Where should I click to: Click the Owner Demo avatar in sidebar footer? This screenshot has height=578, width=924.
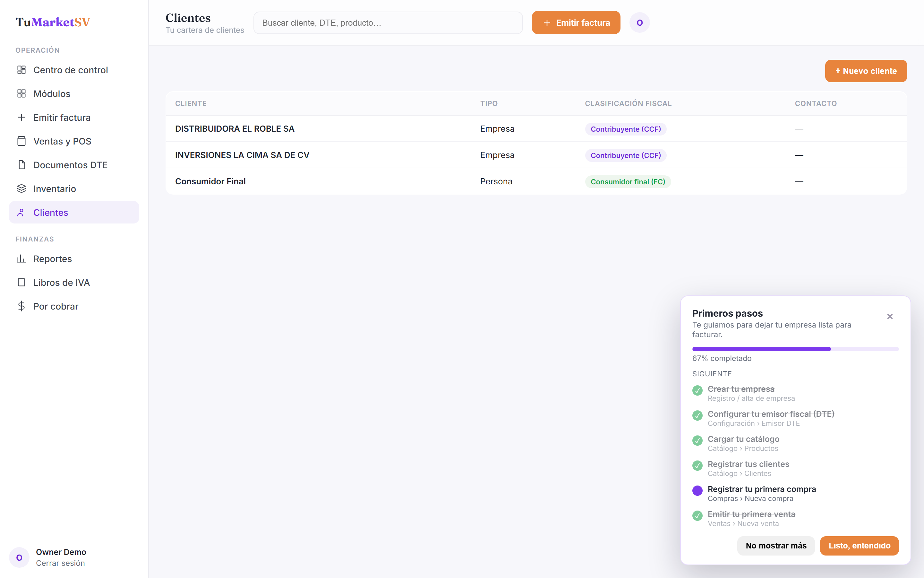19,557
